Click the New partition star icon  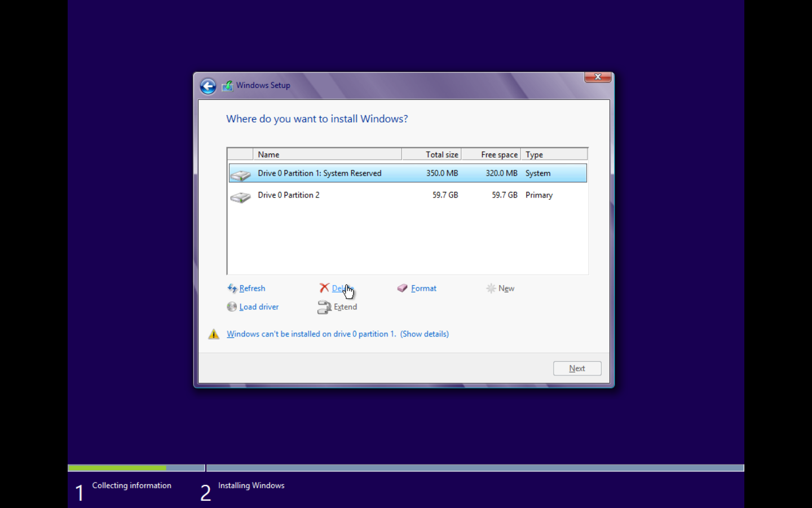coord(491,288)
